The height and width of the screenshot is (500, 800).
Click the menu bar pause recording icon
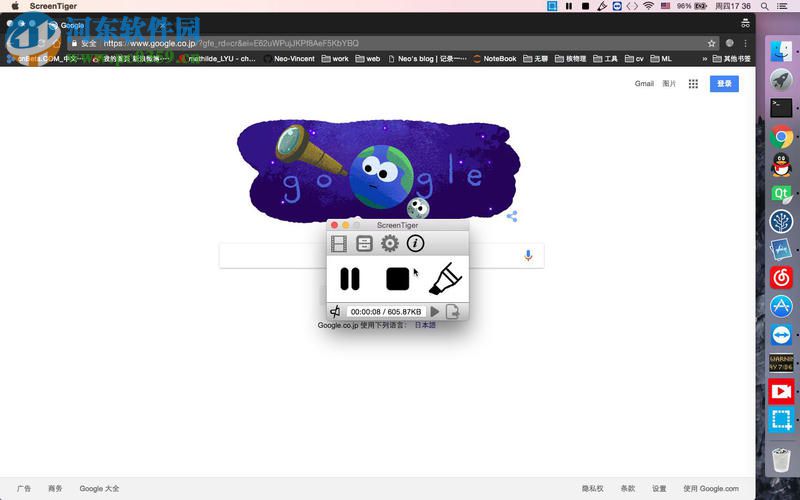pyautogui.click(x=569, y=6)
